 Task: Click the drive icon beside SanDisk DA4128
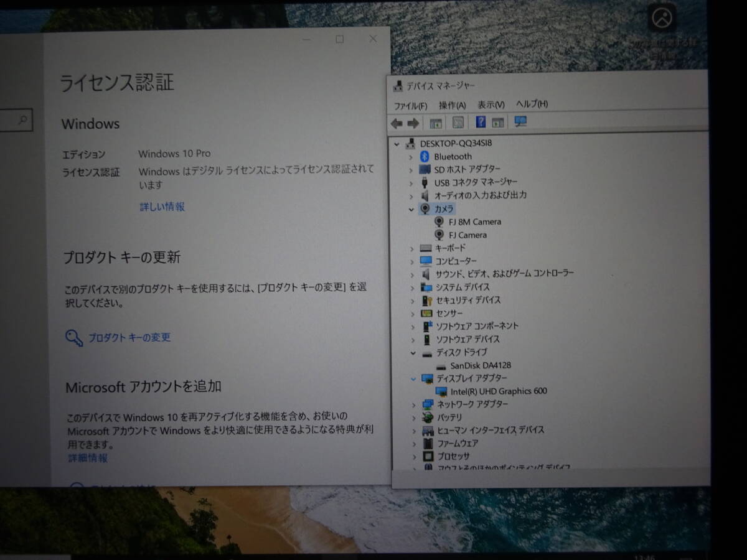click(x=441, y=366)
